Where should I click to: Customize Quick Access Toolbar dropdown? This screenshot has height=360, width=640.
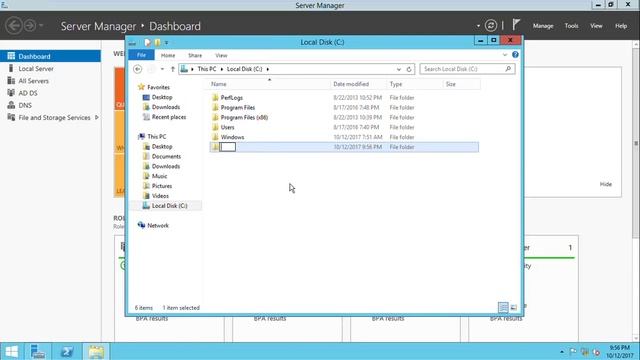coord(167,42)
